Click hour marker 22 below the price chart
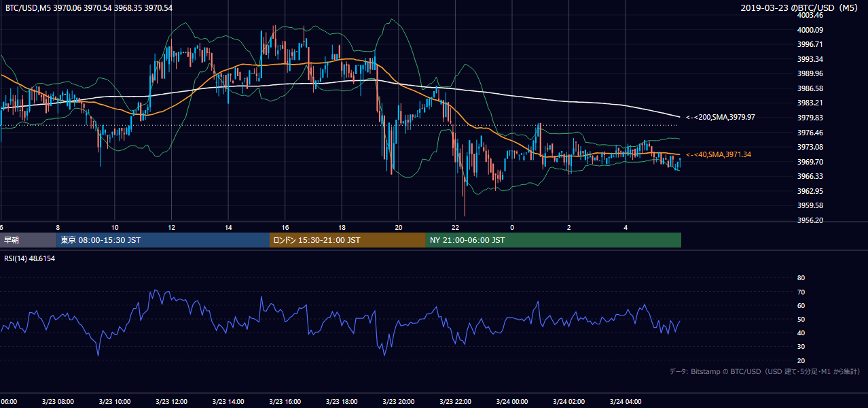 click(x=455, y=227)
